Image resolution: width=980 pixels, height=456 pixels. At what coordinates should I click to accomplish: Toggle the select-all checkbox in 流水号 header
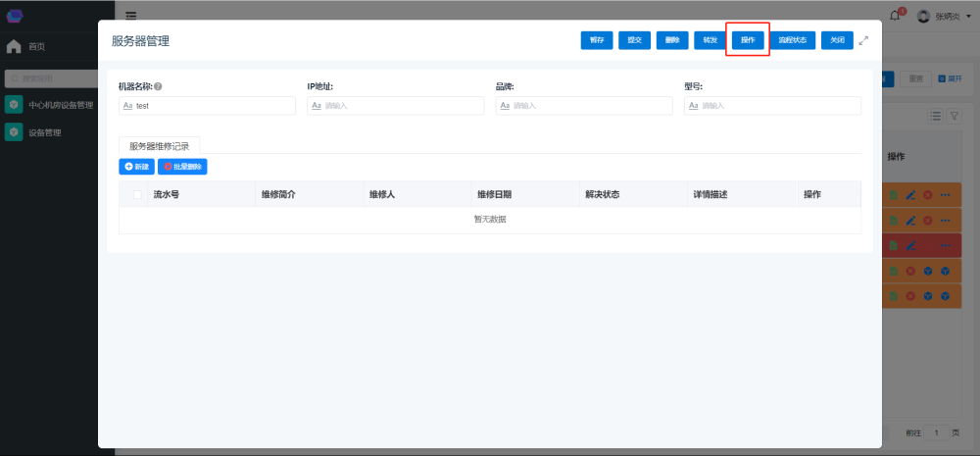click(137, 194)
